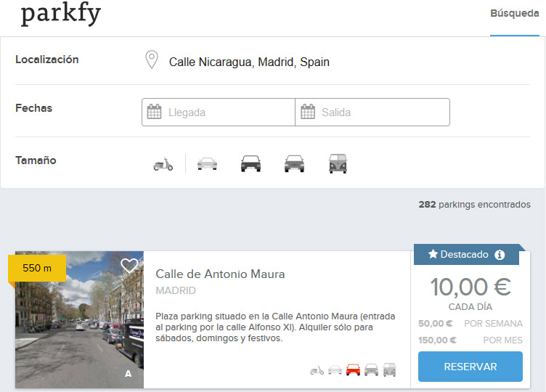The height and width of the screenshot is (392, 546).
Task: Click the Llegada calendar icon
Action: tap(154, 112)
